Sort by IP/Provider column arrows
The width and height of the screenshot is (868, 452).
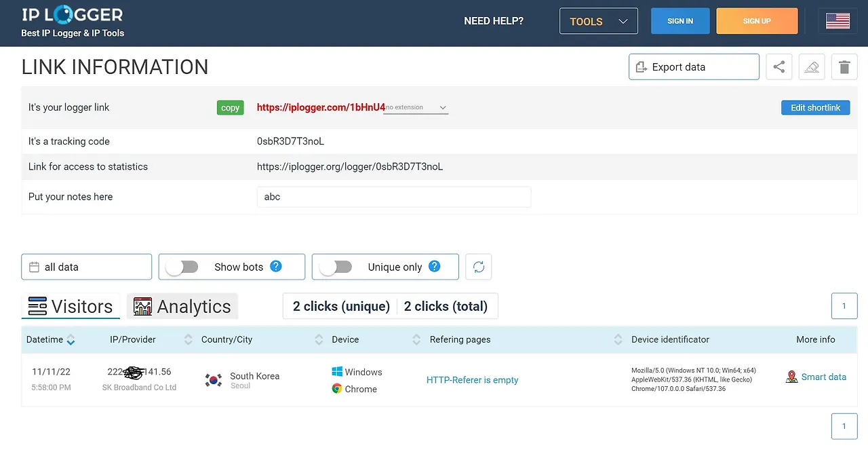(x=189, y=340)
